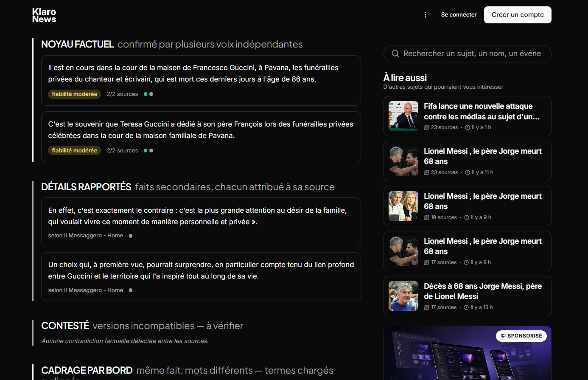The height and width of the screenshot is (380, 588).
Task: Open the Lionel Messi headline with 19 sources
Action: (483, 201)
